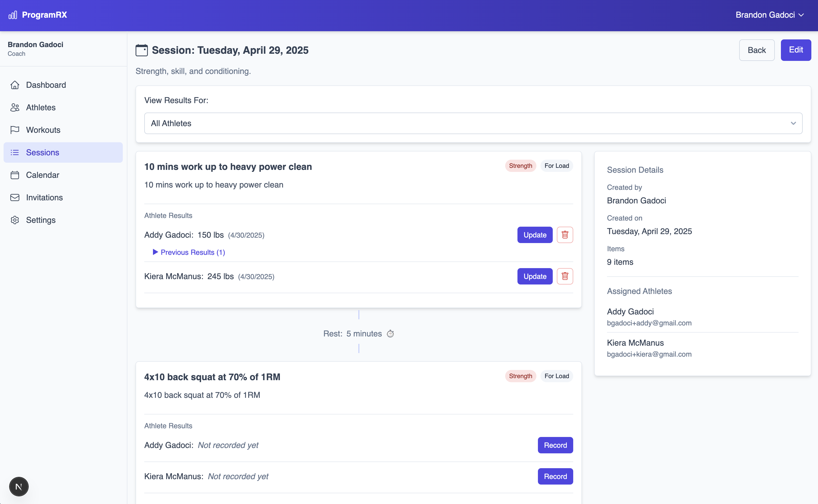Click the Invitations envelope icon
818x504 pixels.
[x=15, y=197]
